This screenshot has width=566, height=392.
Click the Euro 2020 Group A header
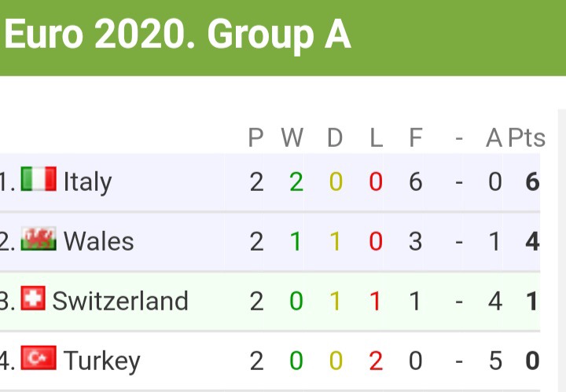pyautogui.click(x=178, y=35)
